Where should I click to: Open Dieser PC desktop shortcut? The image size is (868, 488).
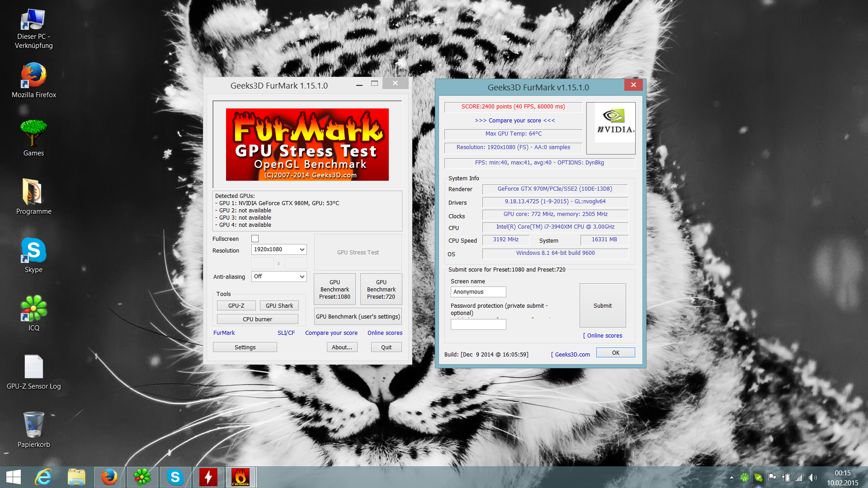point(33,29)
